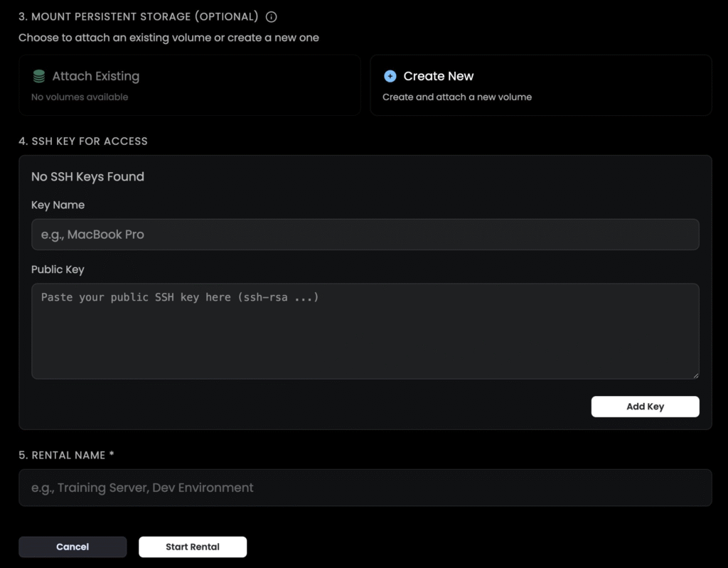Click into the Public Key text area
This screenshot has width=728, height=568.
click(365, 331)
